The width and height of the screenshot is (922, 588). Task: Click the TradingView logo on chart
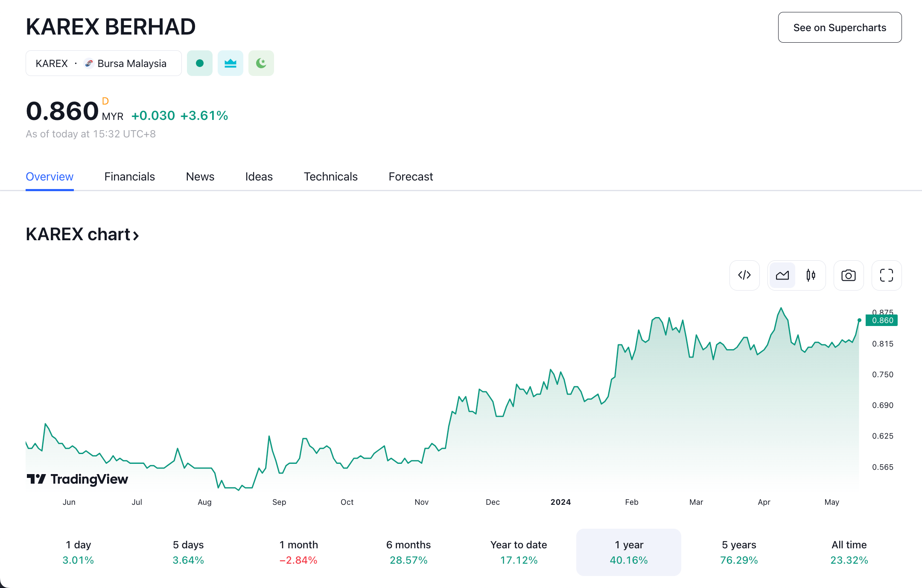77,479
